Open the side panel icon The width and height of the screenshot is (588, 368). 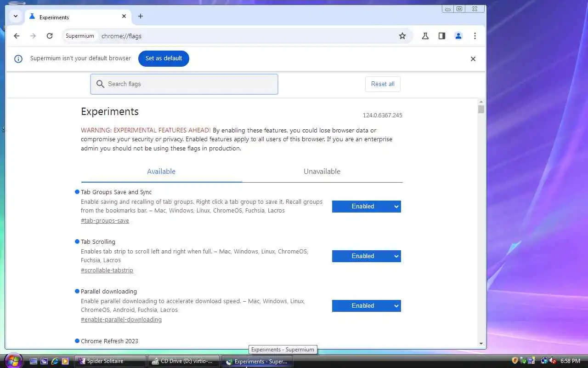coord(442,36)
